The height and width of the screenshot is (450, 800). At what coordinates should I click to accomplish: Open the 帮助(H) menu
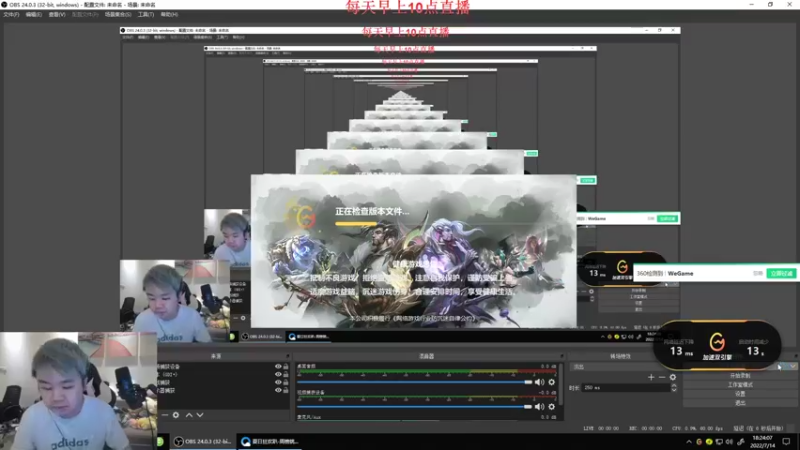coord(169,15)
